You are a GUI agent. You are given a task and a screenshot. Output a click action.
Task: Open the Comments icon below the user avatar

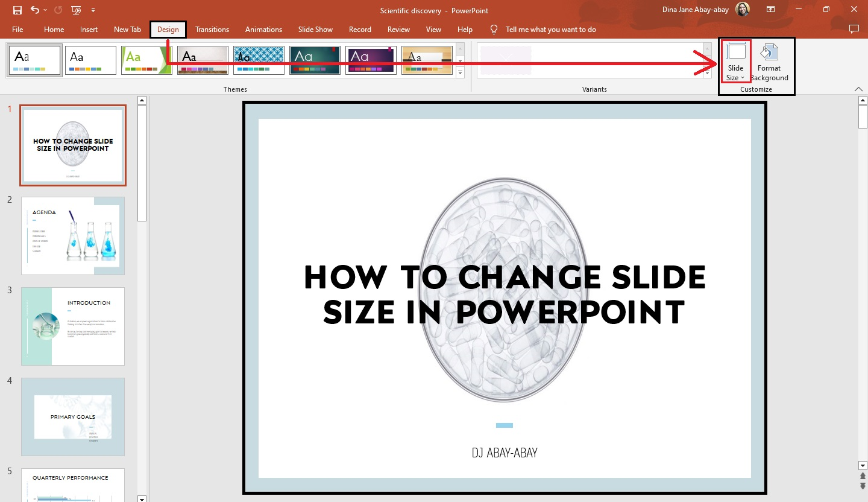coord(855,29)
